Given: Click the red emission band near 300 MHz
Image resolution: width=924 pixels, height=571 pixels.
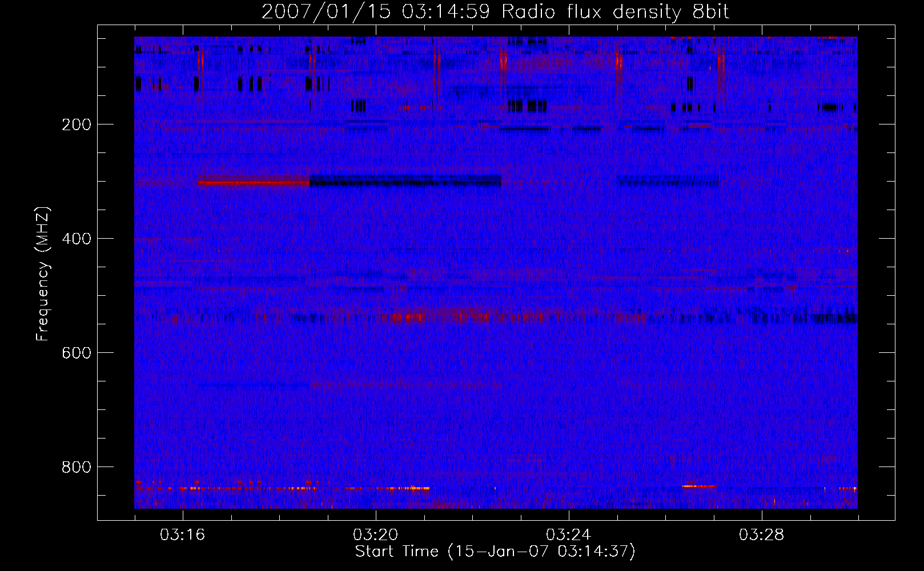Looking at the screenshot, I should (254, 183).
